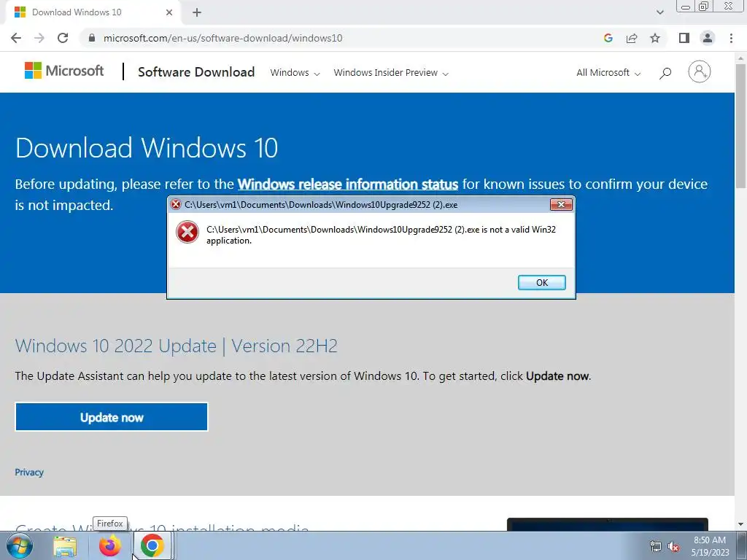Click the Microsoft account sign-in icon
The width and height of the screenshot is (747, 560).
click(x=700, y=72)
